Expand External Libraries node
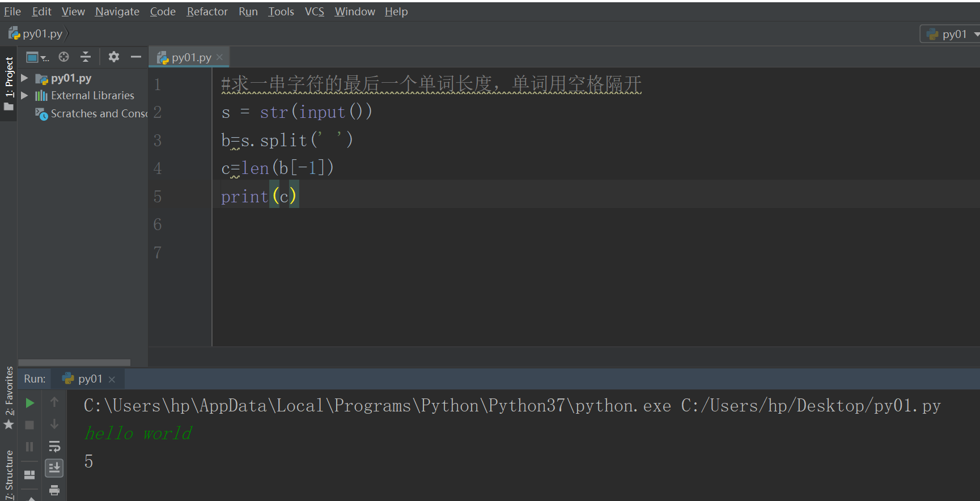 [x=24, y=95]
